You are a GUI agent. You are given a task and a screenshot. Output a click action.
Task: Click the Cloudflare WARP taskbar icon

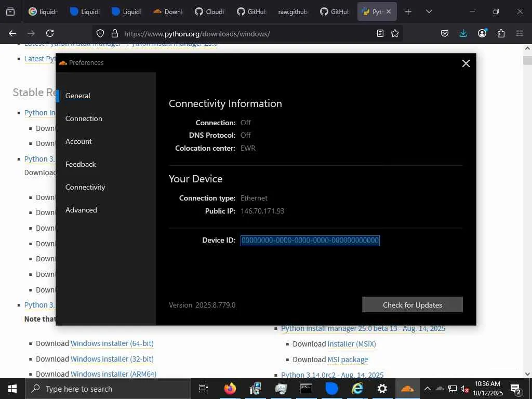407,389
